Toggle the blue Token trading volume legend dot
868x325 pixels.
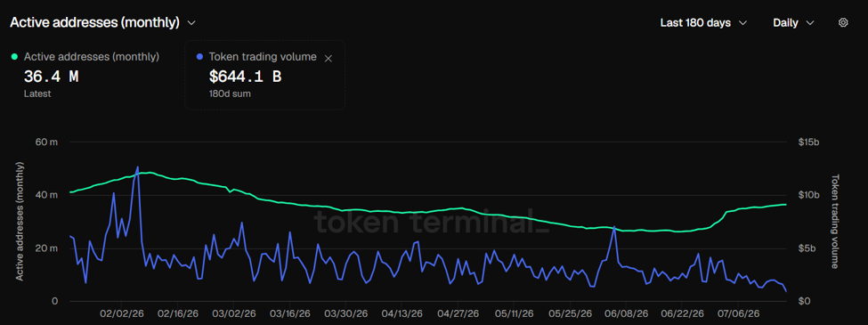(x=199, y=56)
